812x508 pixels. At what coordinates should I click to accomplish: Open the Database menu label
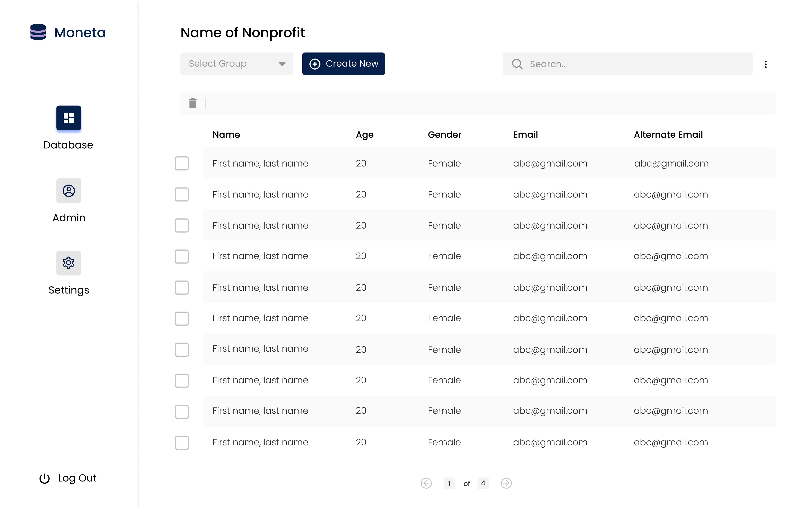(68, 145)
